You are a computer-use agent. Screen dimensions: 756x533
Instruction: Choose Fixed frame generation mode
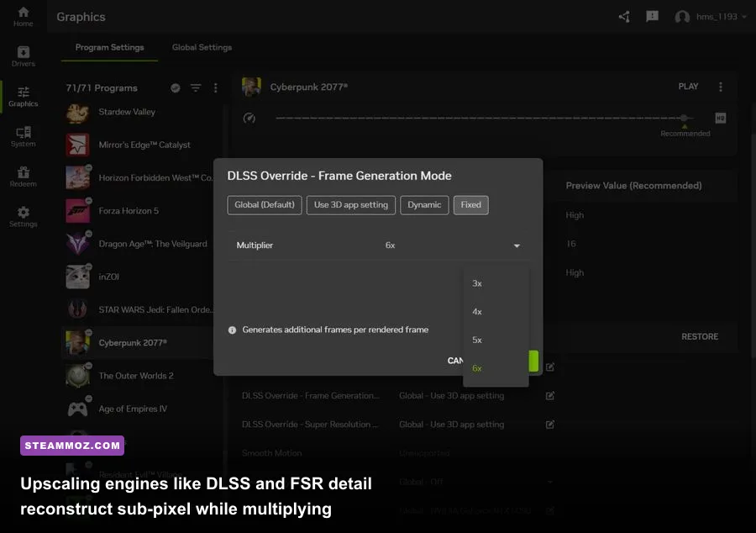(x=470, y=205)
